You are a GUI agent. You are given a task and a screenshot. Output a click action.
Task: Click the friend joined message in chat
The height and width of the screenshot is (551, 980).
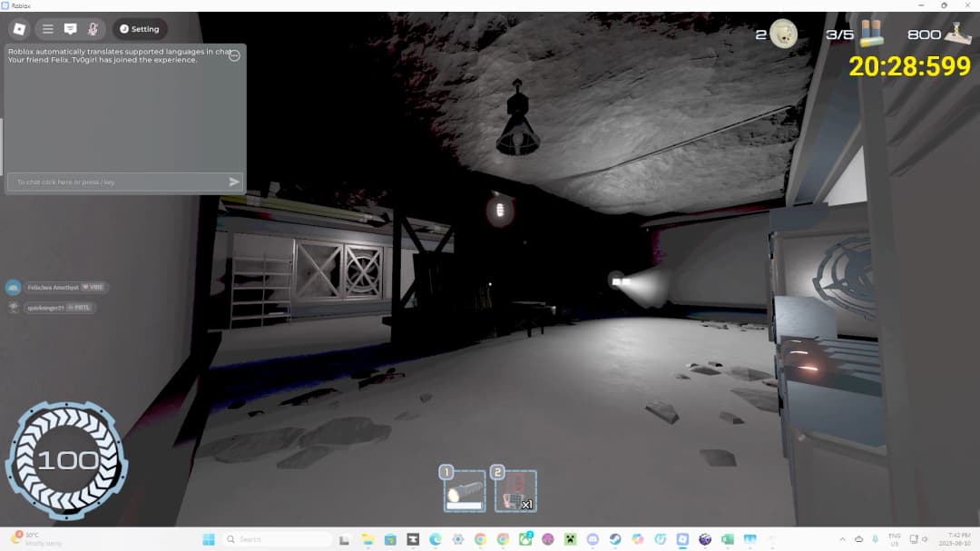point(103,60)
